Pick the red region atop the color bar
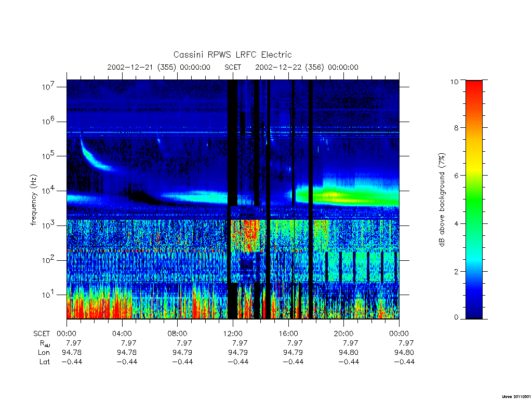The image size is (532, 399). [474, 90]
